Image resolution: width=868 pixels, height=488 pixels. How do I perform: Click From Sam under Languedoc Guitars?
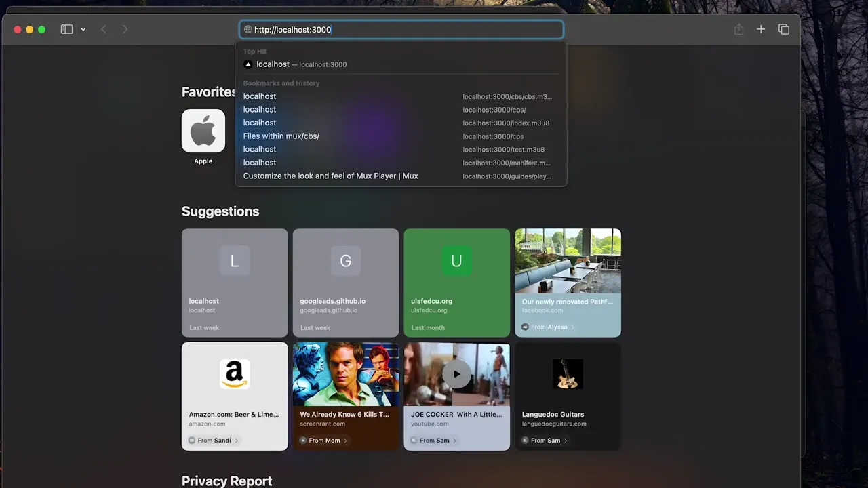[x=545, y=441]
